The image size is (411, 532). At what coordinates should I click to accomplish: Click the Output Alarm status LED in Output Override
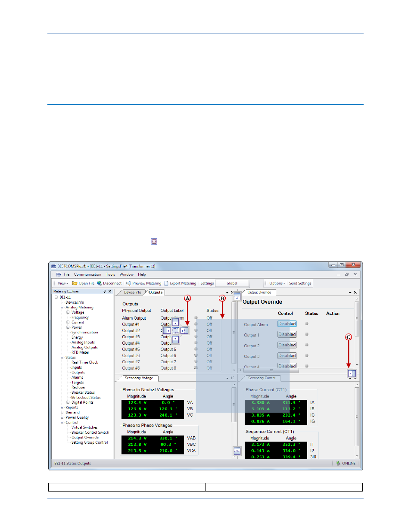[307, 324]
